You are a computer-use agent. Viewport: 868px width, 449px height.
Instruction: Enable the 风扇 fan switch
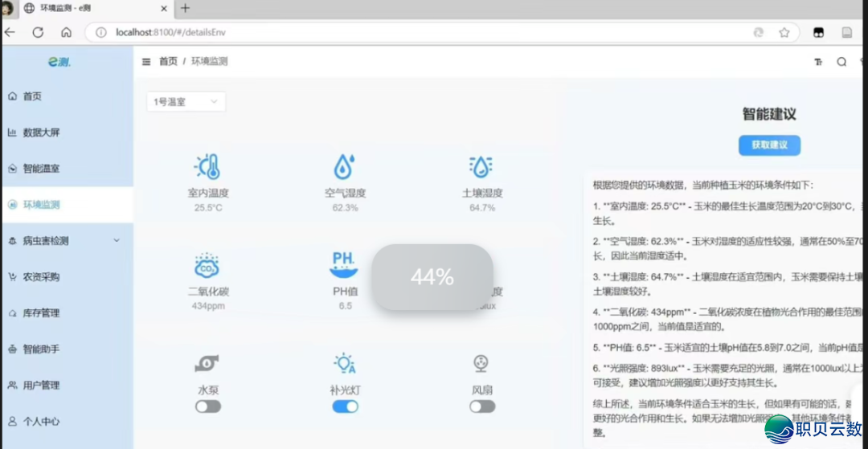[x=482, y=406]
